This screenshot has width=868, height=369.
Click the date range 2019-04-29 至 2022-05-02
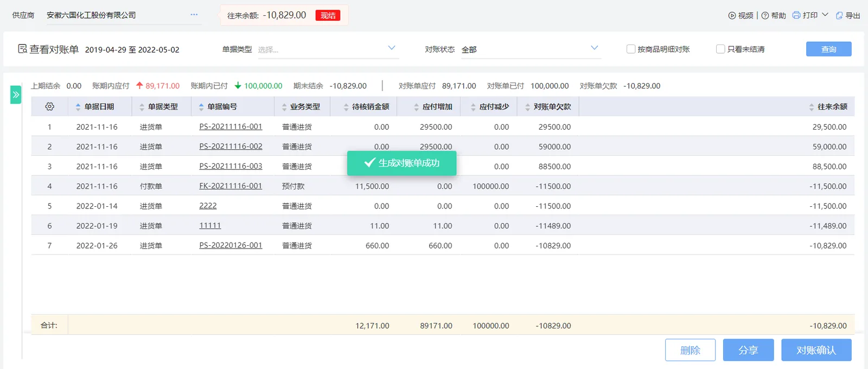132,49
